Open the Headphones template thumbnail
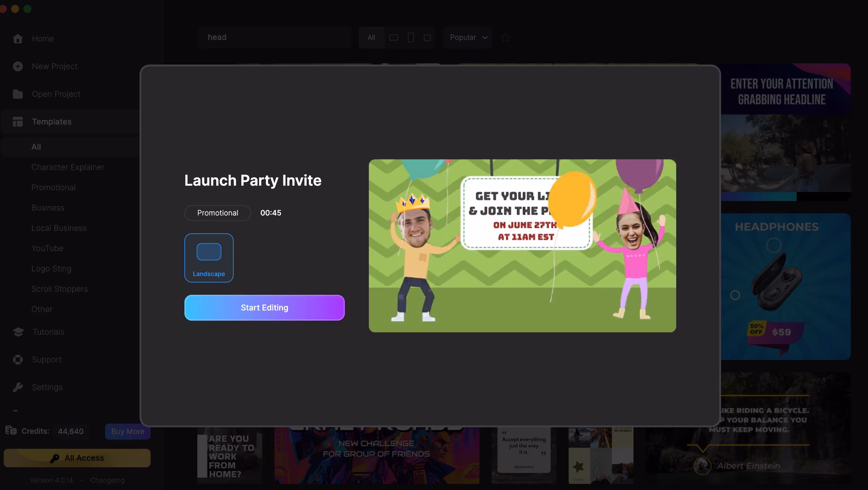The height and width of the screenshot is (490, 868). 785,286
